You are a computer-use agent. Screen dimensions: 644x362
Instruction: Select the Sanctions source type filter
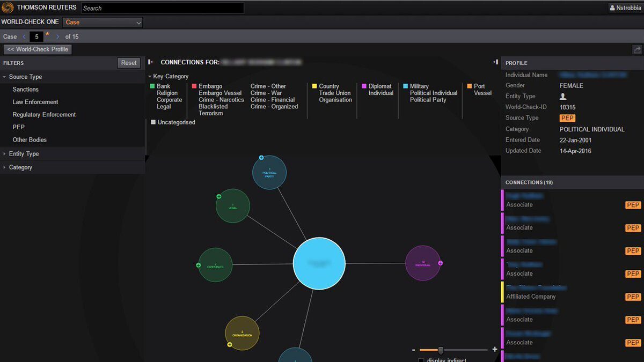click(x=26, y=90)
